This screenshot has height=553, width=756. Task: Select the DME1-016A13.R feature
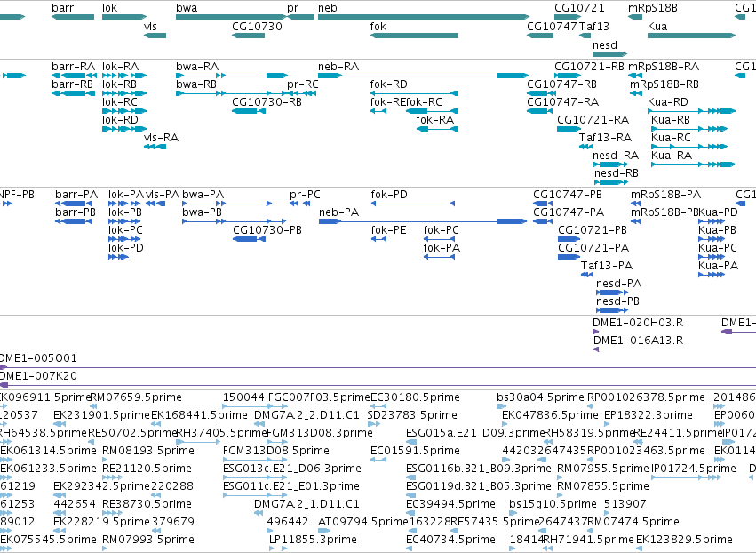pos(638,341)
